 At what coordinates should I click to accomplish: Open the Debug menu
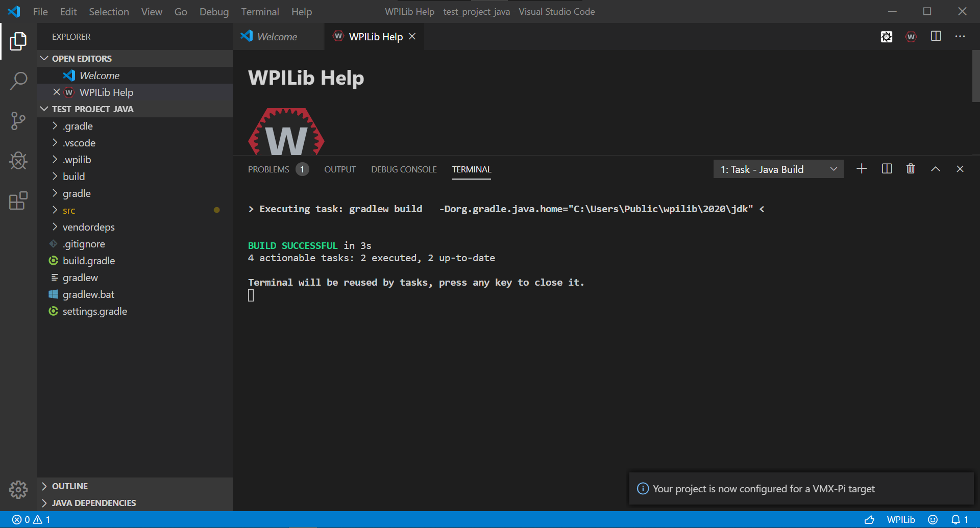coord(214,11)
